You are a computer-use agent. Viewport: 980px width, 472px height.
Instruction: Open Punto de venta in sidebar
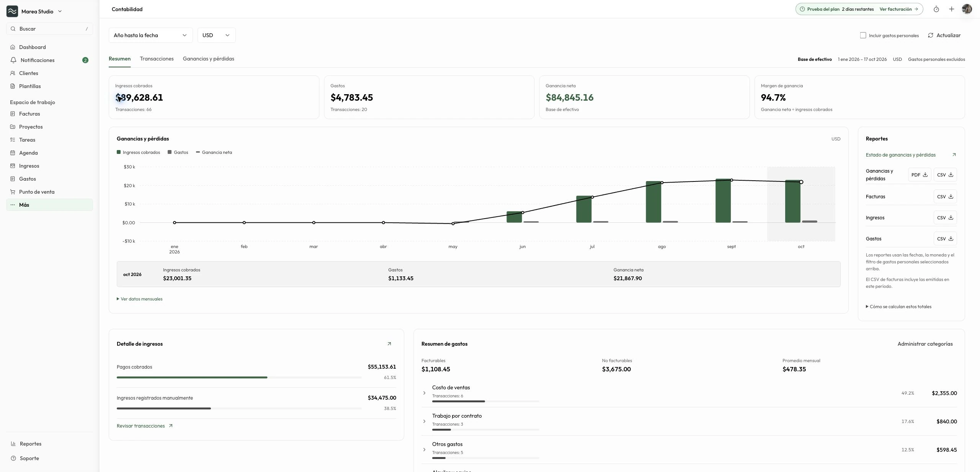49,192
